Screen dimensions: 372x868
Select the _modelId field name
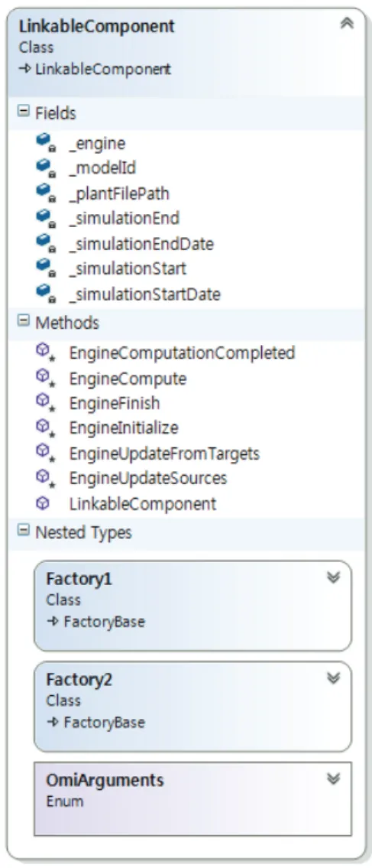102,168
